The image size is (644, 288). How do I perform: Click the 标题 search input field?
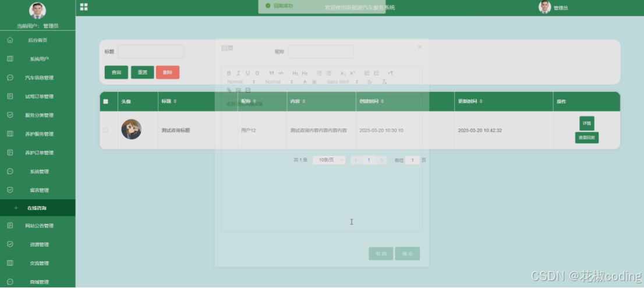[x=151, y=51]
